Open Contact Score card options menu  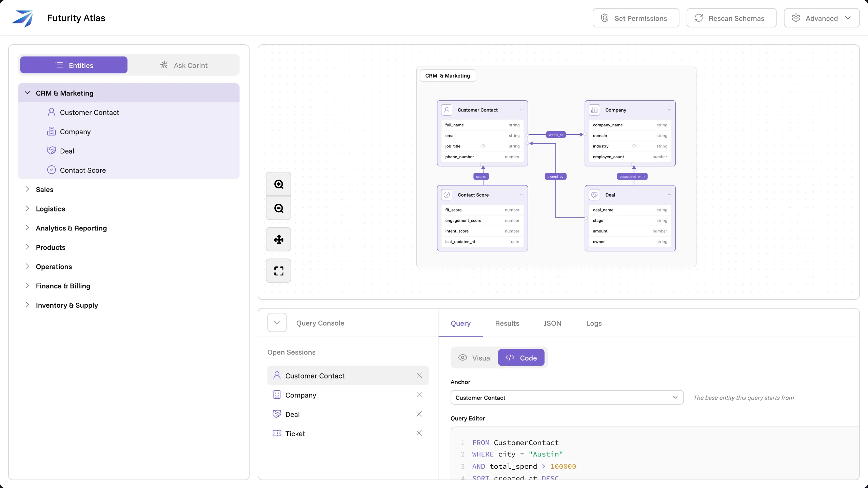(x=522, y=195)
